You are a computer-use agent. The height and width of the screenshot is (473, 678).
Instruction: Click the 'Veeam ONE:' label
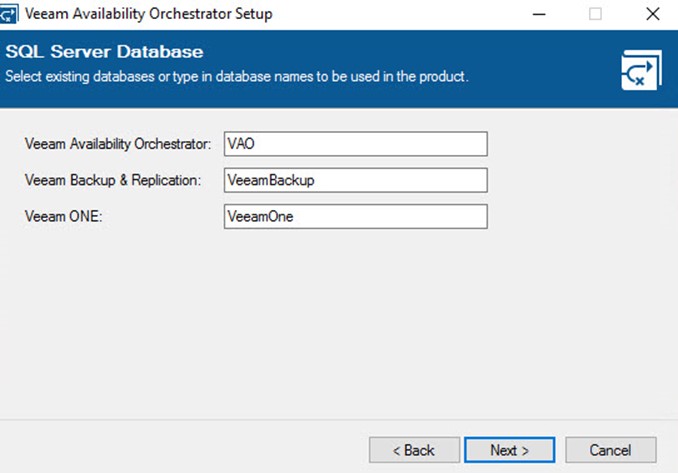(x=64, y=216)
